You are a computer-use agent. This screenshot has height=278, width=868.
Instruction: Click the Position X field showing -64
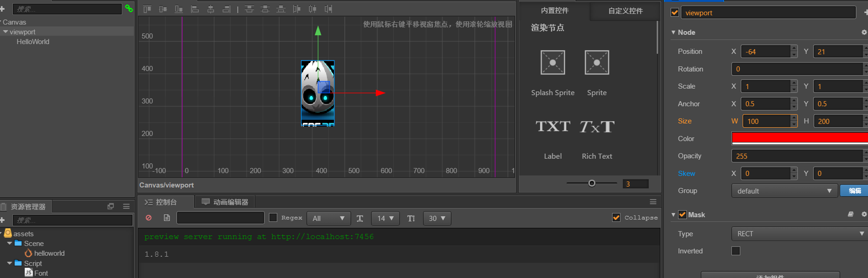click(x=765, y=52)
